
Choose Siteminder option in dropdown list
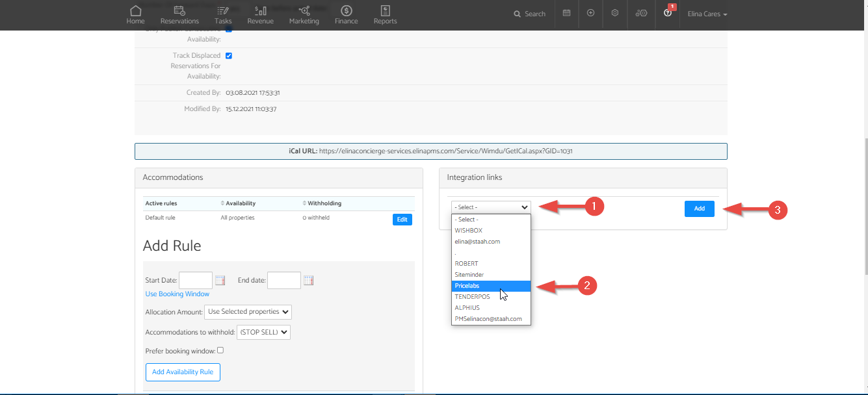(x=491, y=275)
